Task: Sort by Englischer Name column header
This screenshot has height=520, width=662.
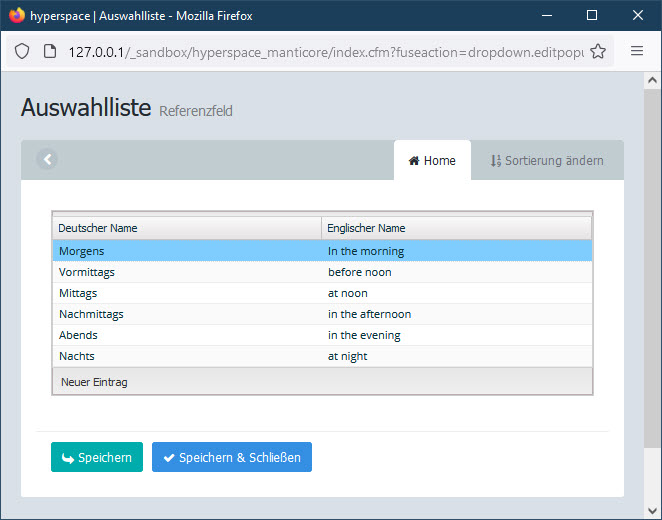Action: tap(456, 228)
